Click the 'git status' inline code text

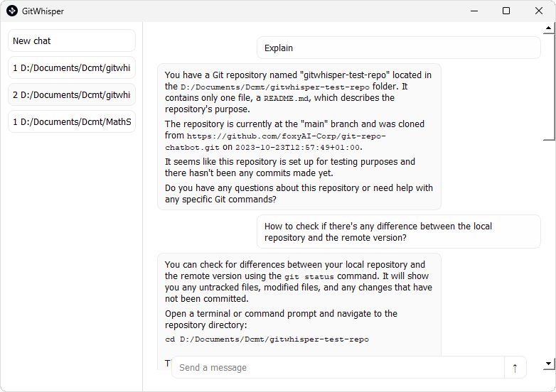309,276
